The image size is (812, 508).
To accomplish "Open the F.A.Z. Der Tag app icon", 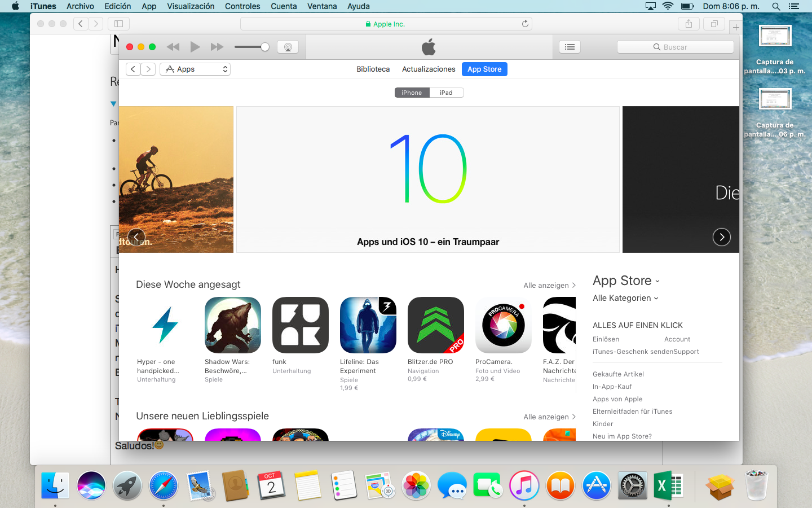I will 559,325.
